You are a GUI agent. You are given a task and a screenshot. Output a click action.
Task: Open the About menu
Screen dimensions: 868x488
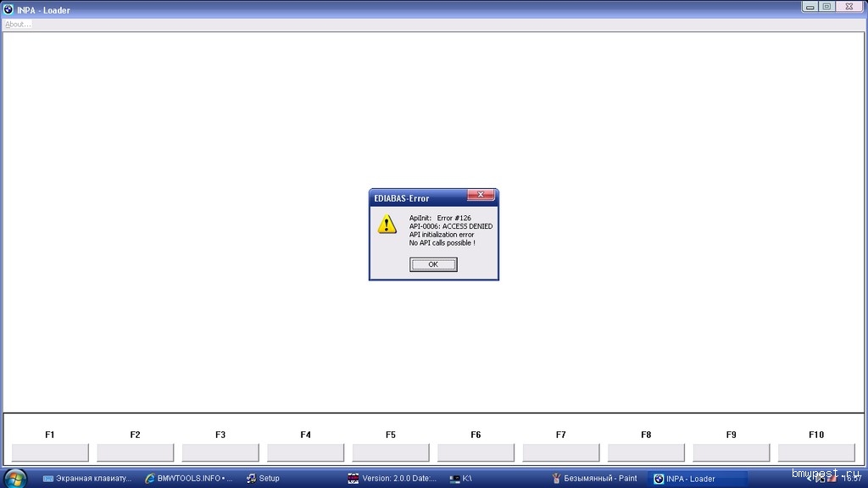pyautogui.click(x=17, y=24)
